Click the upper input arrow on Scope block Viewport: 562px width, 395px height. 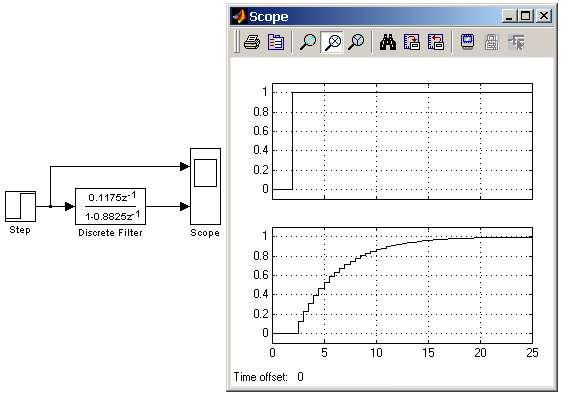185,166
